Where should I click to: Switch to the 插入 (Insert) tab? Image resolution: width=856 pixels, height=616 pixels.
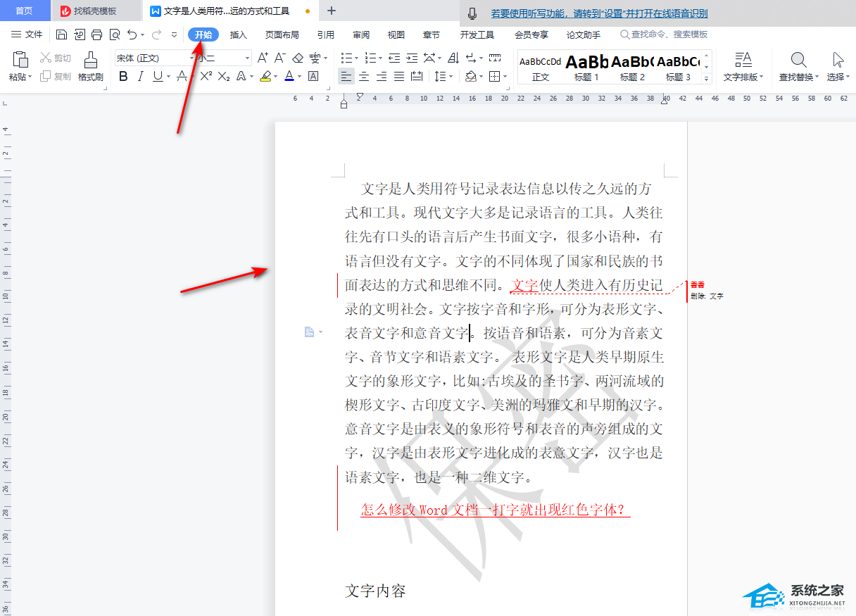(239, 34)
